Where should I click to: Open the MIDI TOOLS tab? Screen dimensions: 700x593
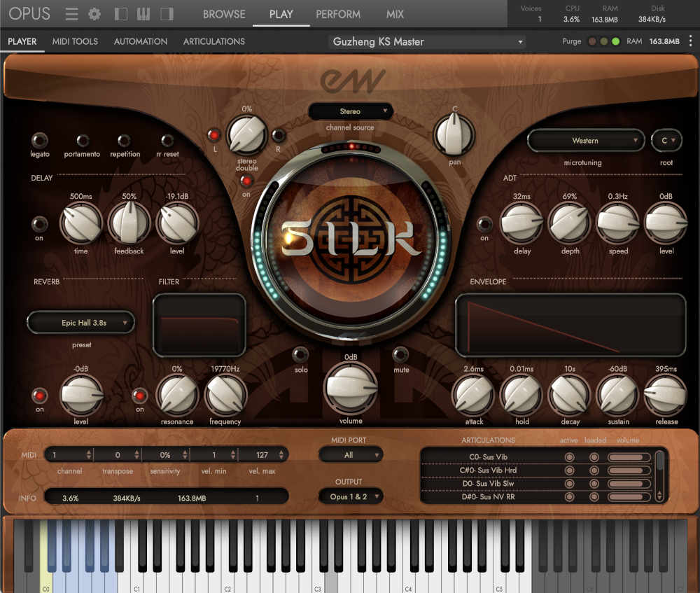[75, 41]
